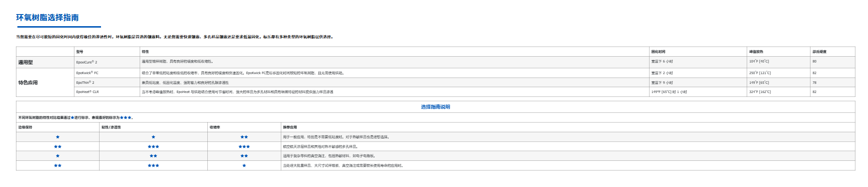Click hardness value 82 in EpoKwick FC row

814,73
